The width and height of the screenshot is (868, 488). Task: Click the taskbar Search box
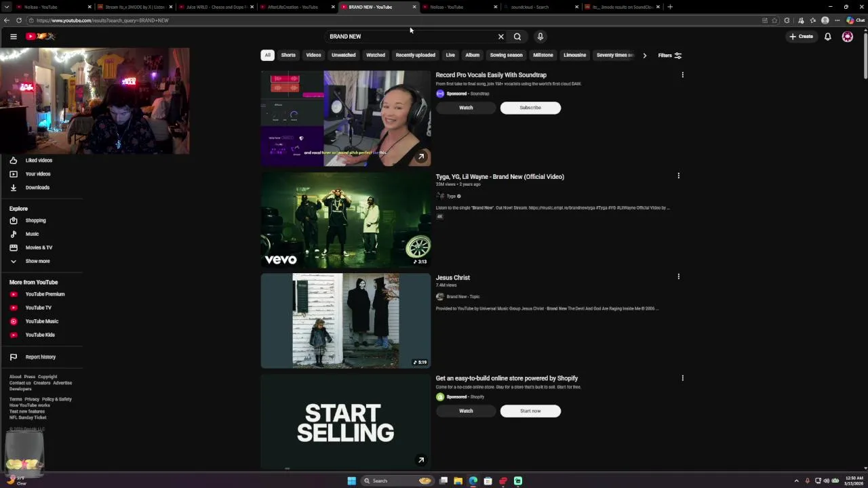pyautogui.click(x=397, y=481)
